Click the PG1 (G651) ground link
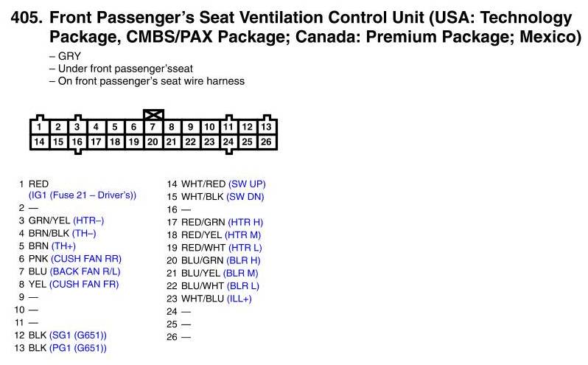The image size is (588, 365). pos(78,347)
